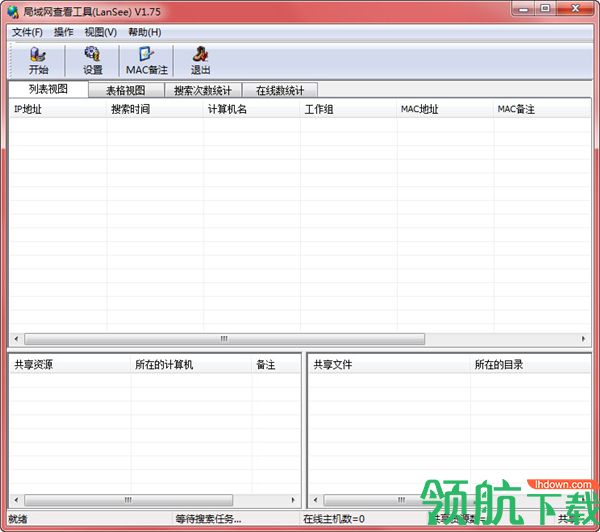Click the 共享资源 column header
The width and height of the screenshot is (600, 532).
click(70, 364)
